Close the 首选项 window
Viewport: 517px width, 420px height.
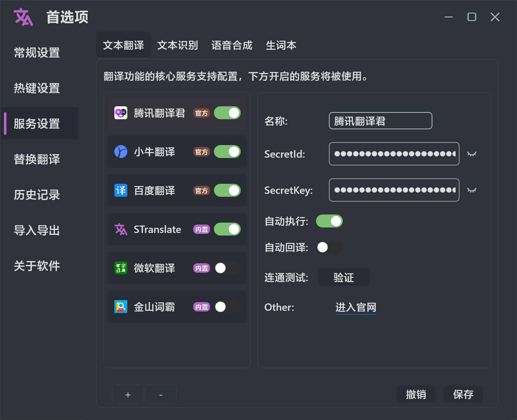point(495,17)
